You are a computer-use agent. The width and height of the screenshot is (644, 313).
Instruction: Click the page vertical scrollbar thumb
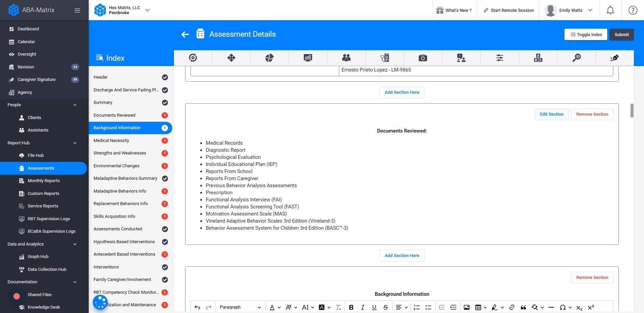pos(632,111)
